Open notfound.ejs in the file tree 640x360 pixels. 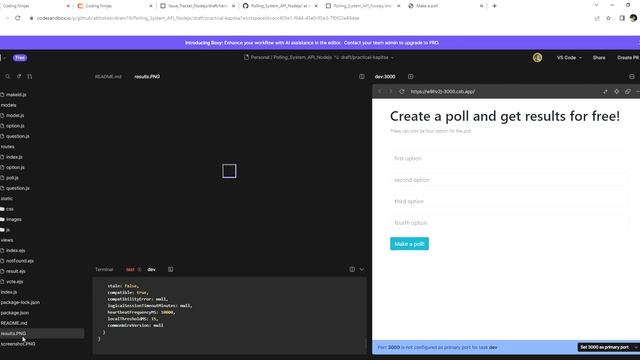coord(19,260)
